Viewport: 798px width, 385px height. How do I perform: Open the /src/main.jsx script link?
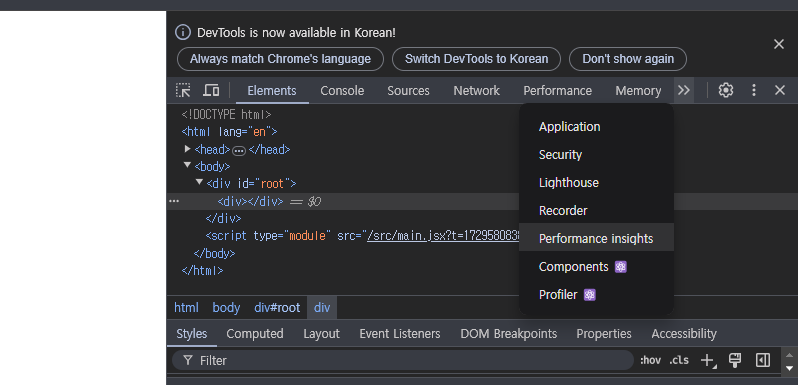pos(444,235)
